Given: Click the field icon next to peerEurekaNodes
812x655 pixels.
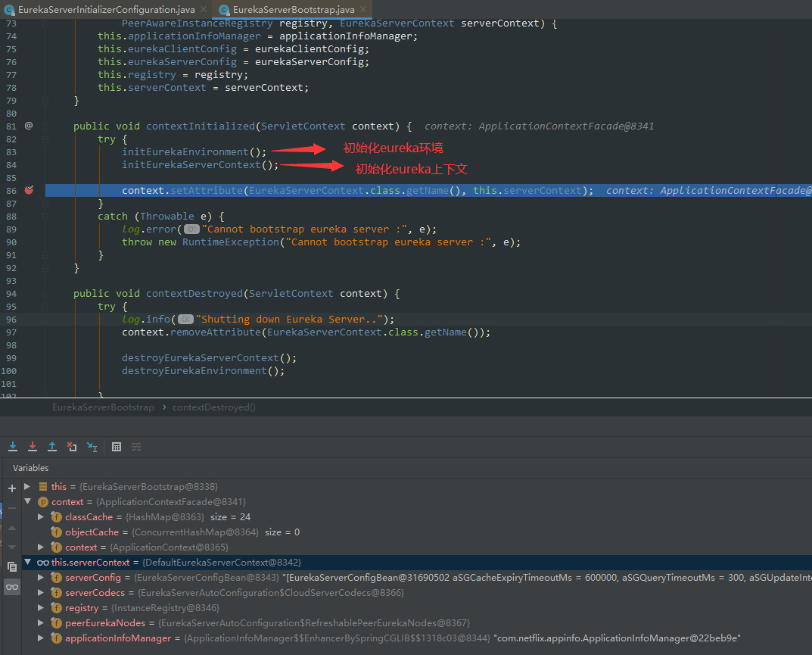Looking at the screenshot, I should click(x=57, y=623).
